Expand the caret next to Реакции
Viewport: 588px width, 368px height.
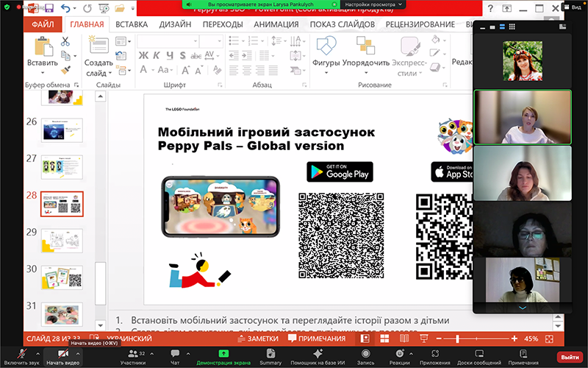[x=411, y=353]
